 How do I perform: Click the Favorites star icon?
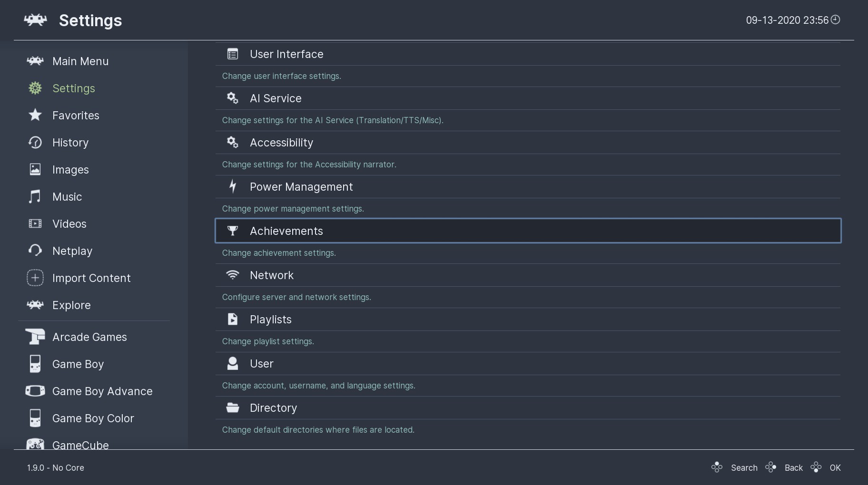(x=35, y=115)
